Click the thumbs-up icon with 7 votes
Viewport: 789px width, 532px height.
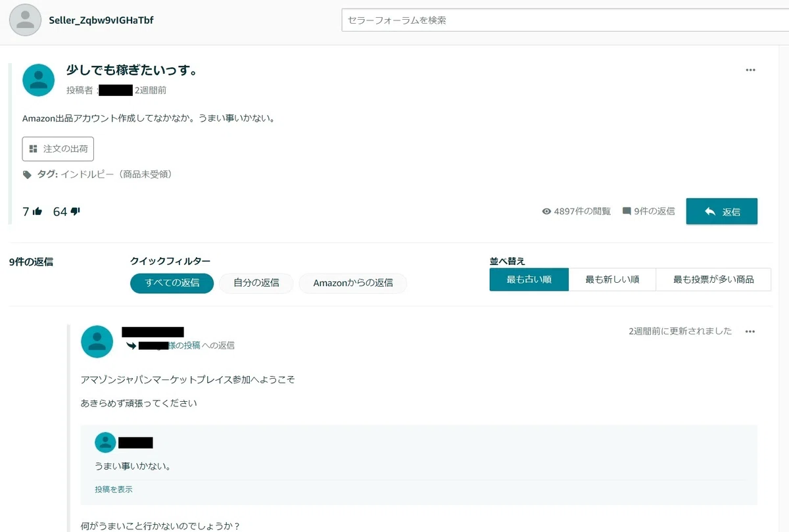[x=37, y=212]
